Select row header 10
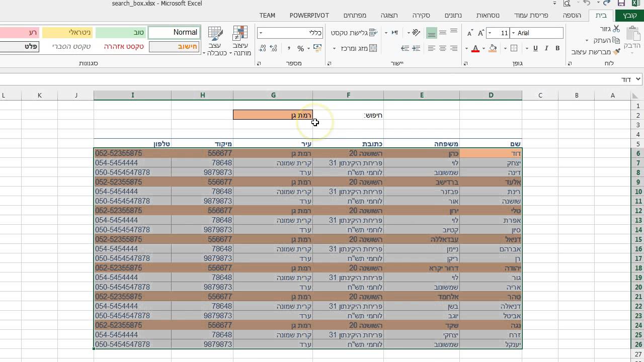644x362 pixels. (x=638, y=192)
